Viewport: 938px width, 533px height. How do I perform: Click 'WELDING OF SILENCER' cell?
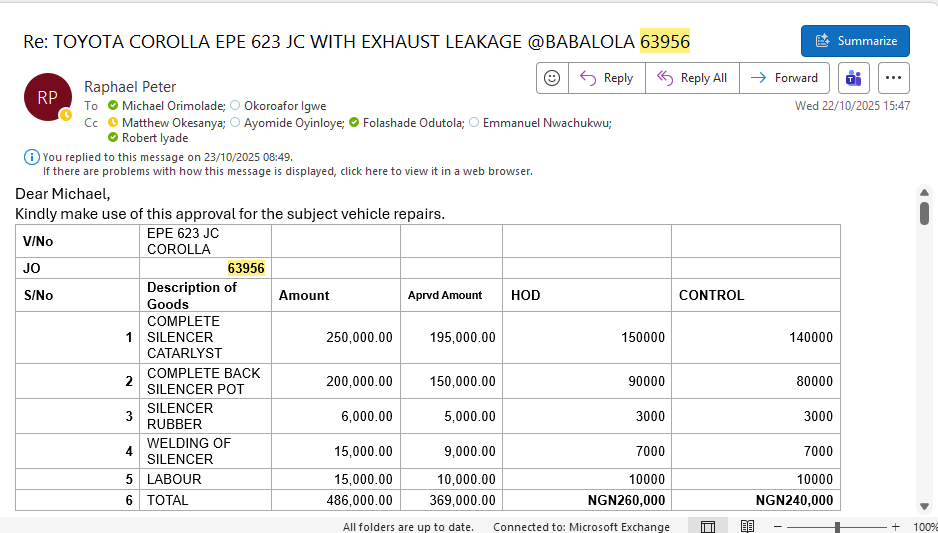coord(205,451)
